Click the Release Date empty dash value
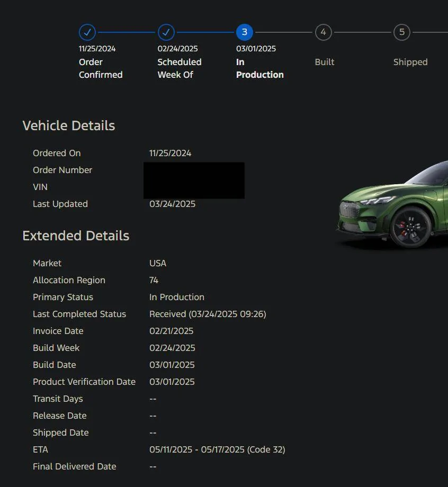Screen dimensions: 448x487 tap(153, 416)
